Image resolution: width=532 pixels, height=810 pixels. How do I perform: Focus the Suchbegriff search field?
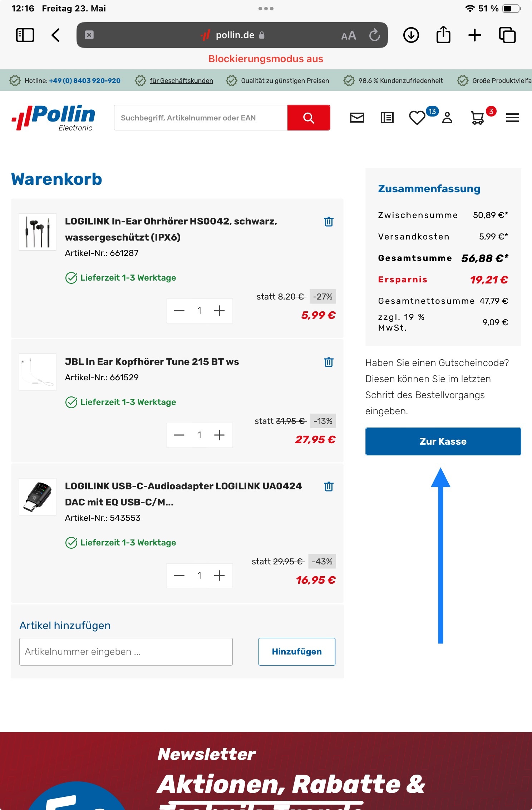pos(201,118)
